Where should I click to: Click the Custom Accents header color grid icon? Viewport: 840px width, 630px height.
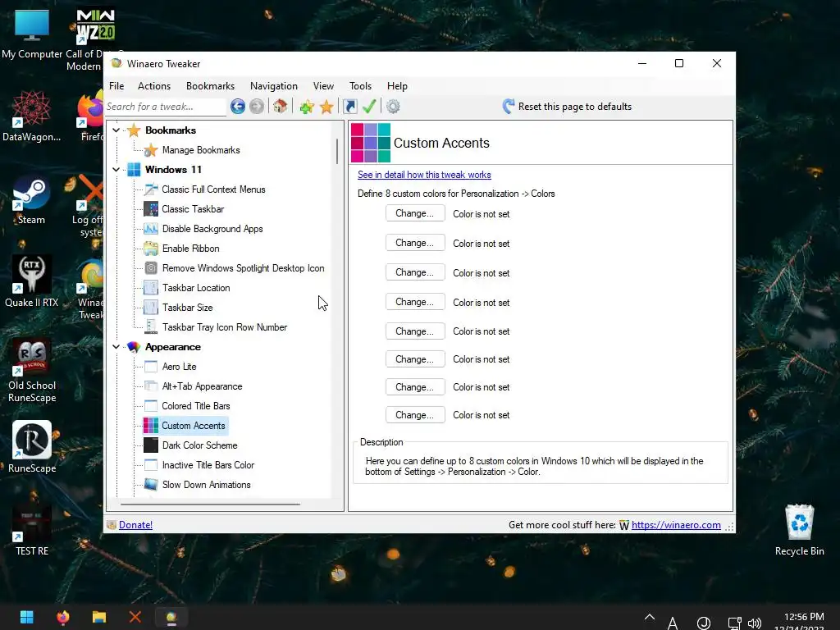371,143
